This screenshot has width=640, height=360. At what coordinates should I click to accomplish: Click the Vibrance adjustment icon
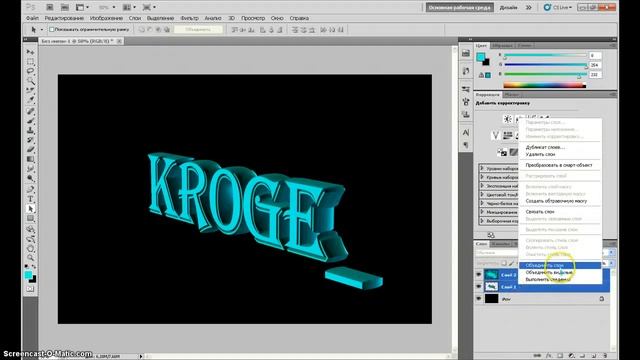point(496,136)
